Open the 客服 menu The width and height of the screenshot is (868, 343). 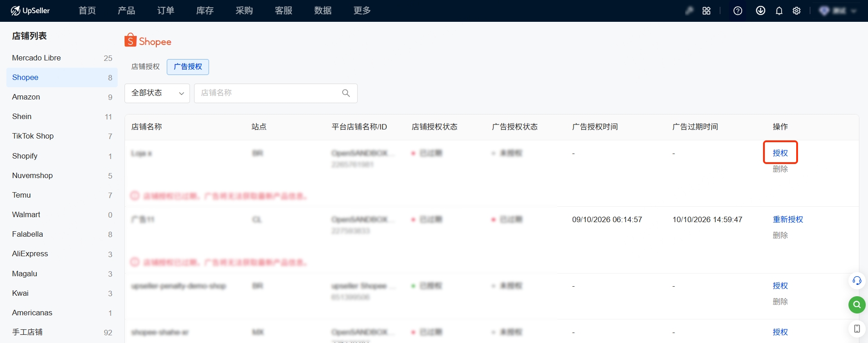click(x=284, y=10)
